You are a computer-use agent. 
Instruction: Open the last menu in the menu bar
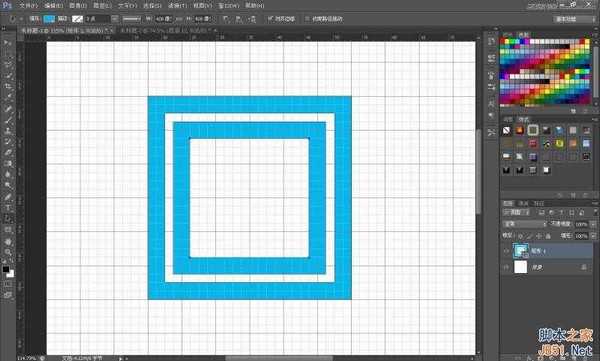pos(254,6)
